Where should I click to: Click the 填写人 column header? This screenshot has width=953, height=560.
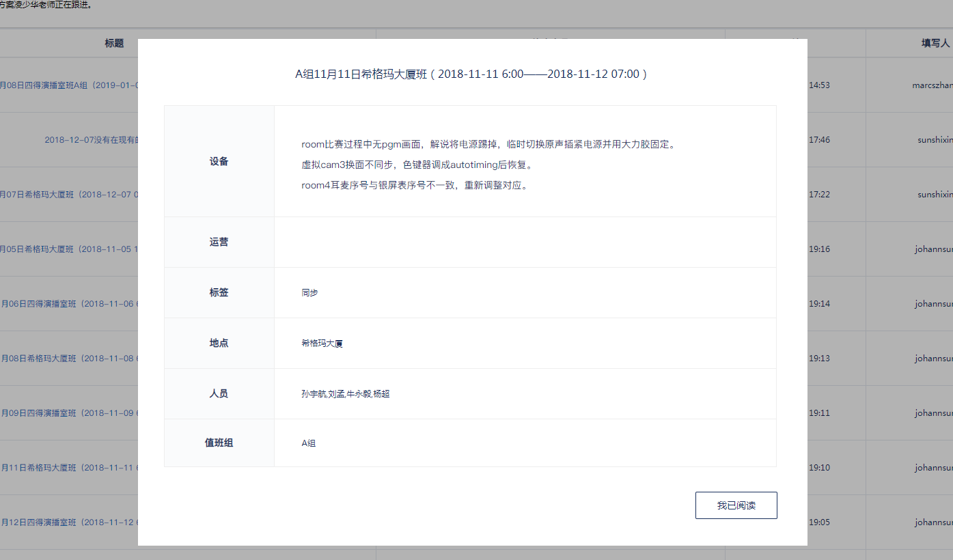[935, 43]
